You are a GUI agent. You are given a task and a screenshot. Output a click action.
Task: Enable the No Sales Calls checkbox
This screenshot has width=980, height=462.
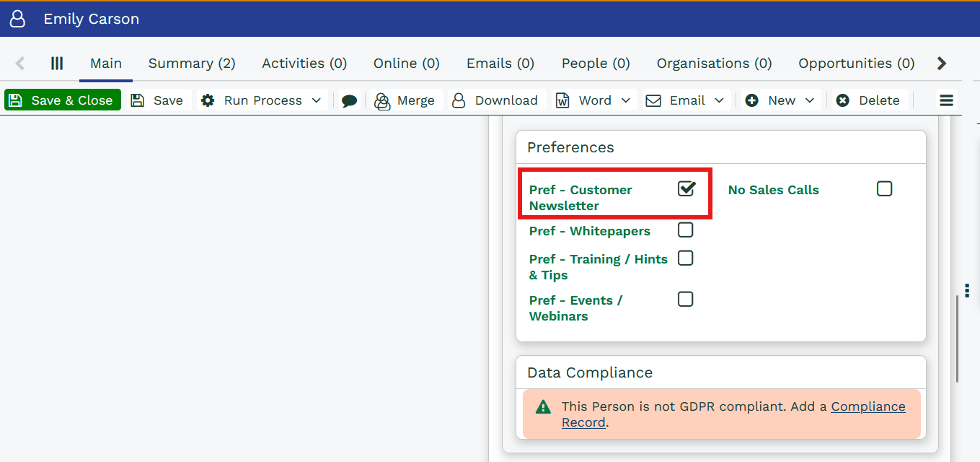[884, 189]
